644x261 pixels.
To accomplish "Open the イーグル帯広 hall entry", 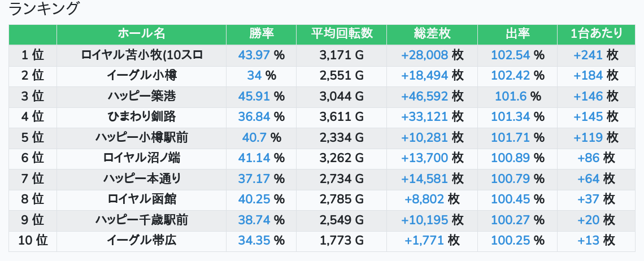I will click(x=141, y=241).
